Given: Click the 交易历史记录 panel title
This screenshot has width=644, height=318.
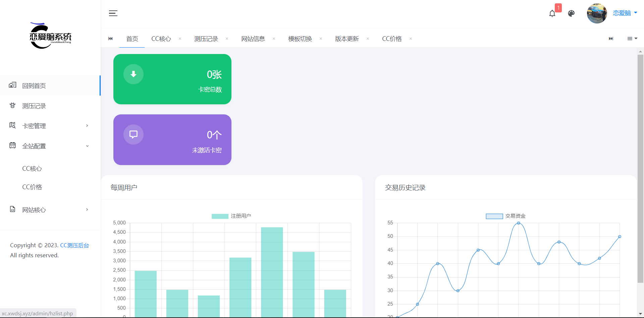Looking at the screenshot, I should click(x=405, y=188).
